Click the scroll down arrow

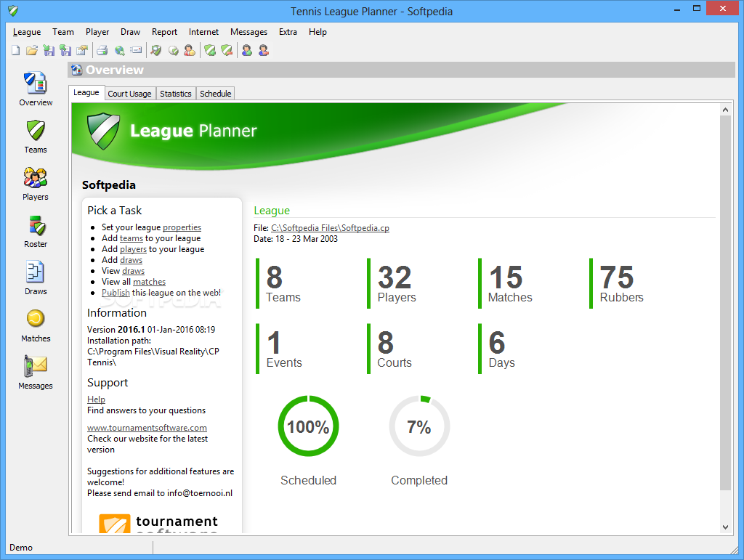(x=725, y=527)
